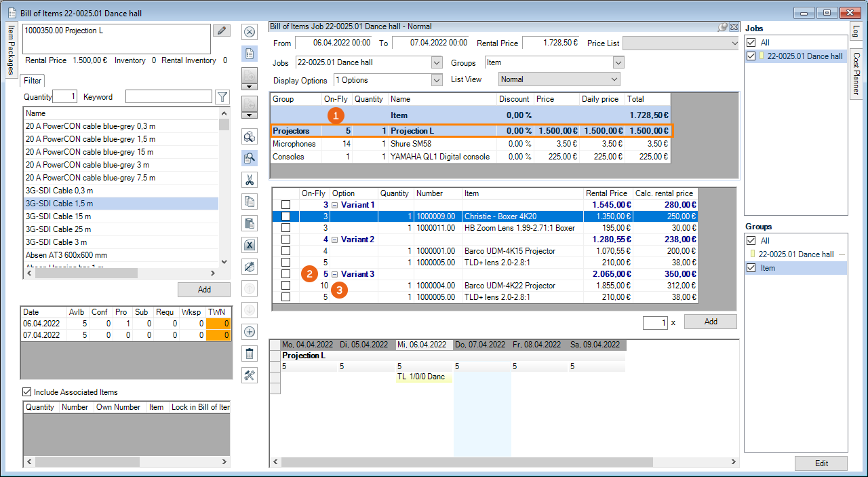This screenshot has height=477, width=868.
Task: Open the List View Normal dropdown
Action: [x=614, y=79]
